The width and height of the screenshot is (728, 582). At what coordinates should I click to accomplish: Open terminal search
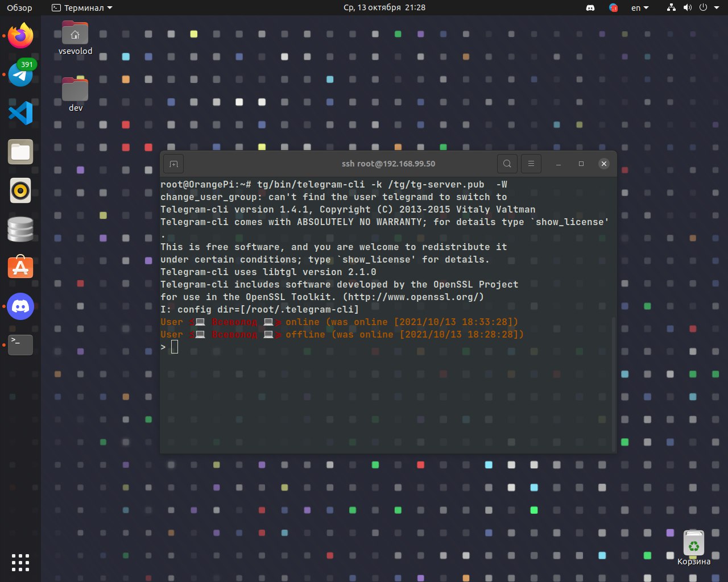pyautogui.click(x=507, y=164)
